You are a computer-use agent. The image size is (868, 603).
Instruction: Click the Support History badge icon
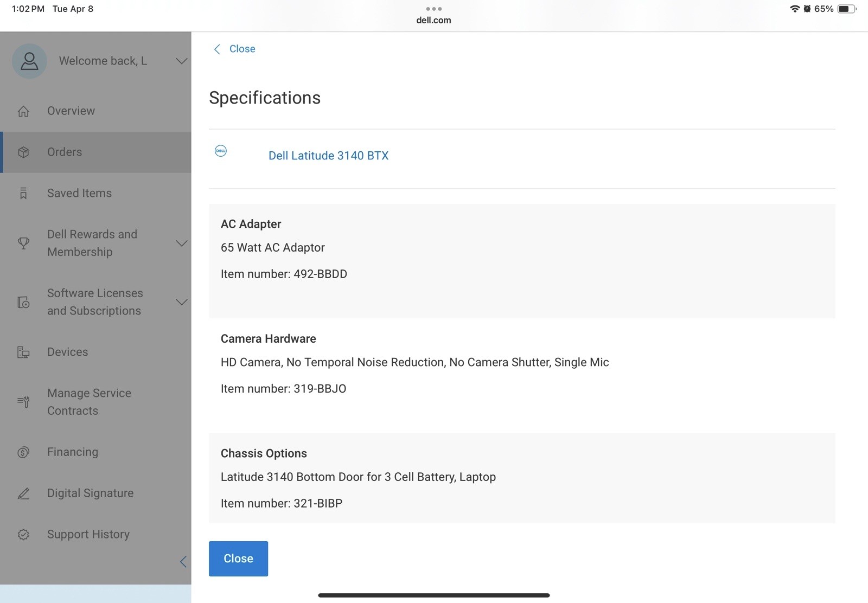pyautogui.click(x=23, y=535)
